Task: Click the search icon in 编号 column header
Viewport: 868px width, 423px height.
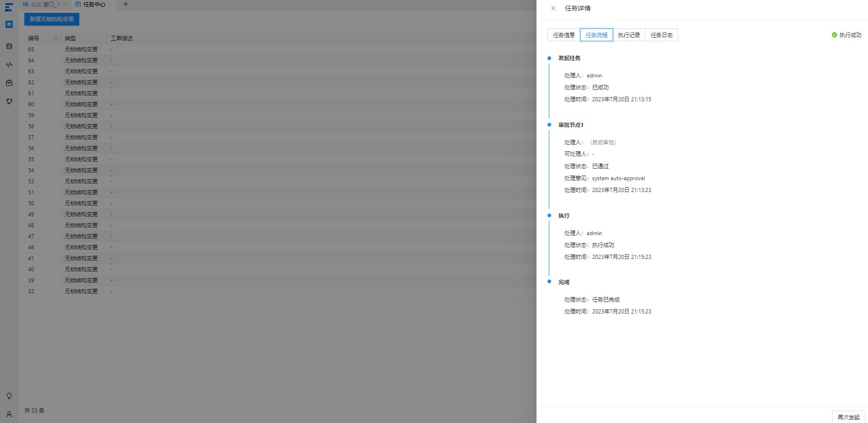Action: click(x=56, y=38)
